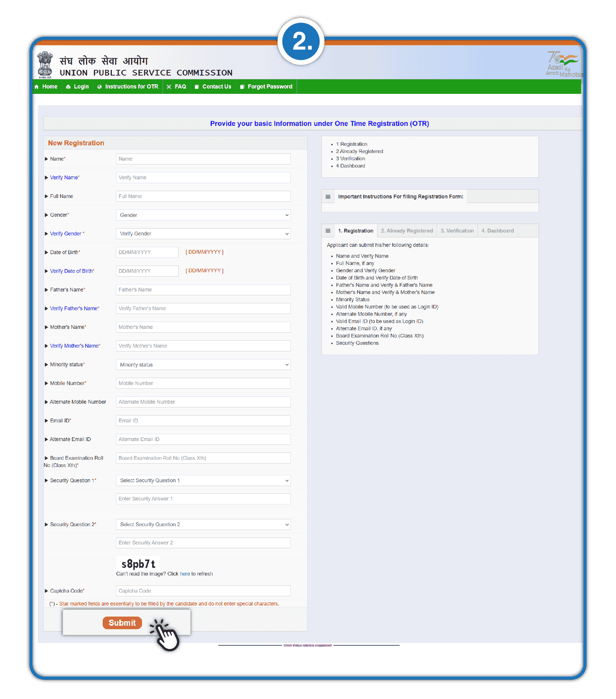Click the '2 Already Registered' list item

(x=360, y=151)
